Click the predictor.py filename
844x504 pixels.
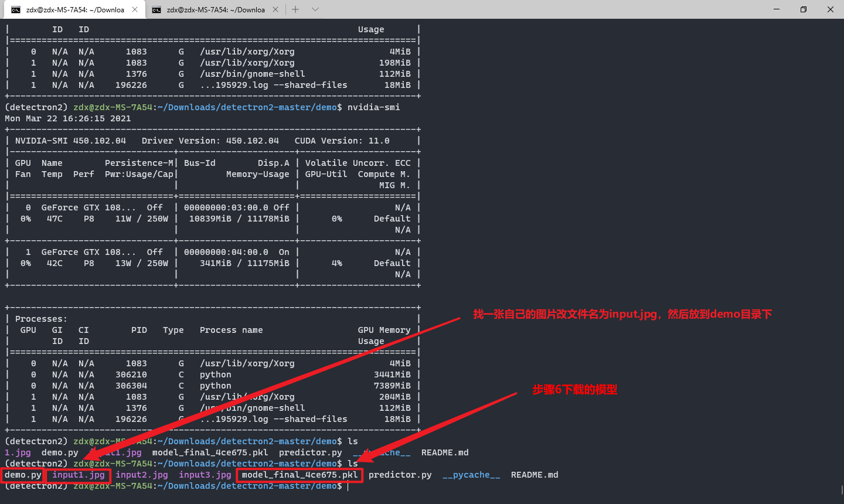tap(400, 475)
